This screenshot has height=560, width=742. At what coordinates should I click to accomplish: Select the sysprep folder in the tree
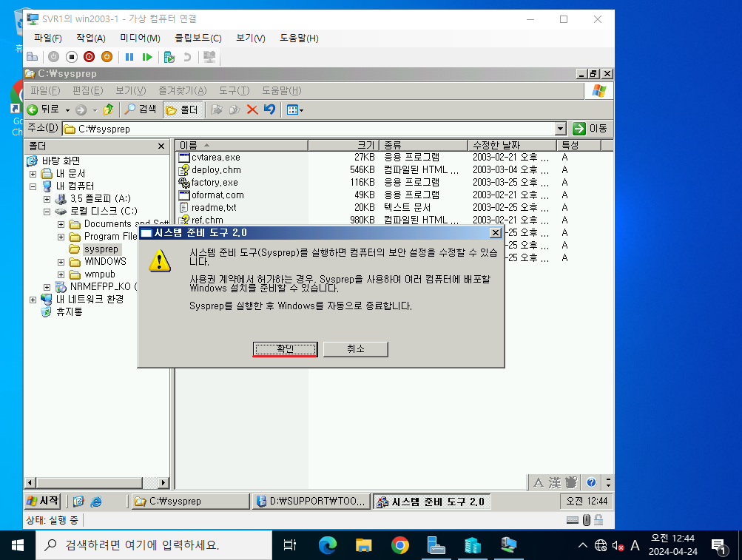coord(101,249)
